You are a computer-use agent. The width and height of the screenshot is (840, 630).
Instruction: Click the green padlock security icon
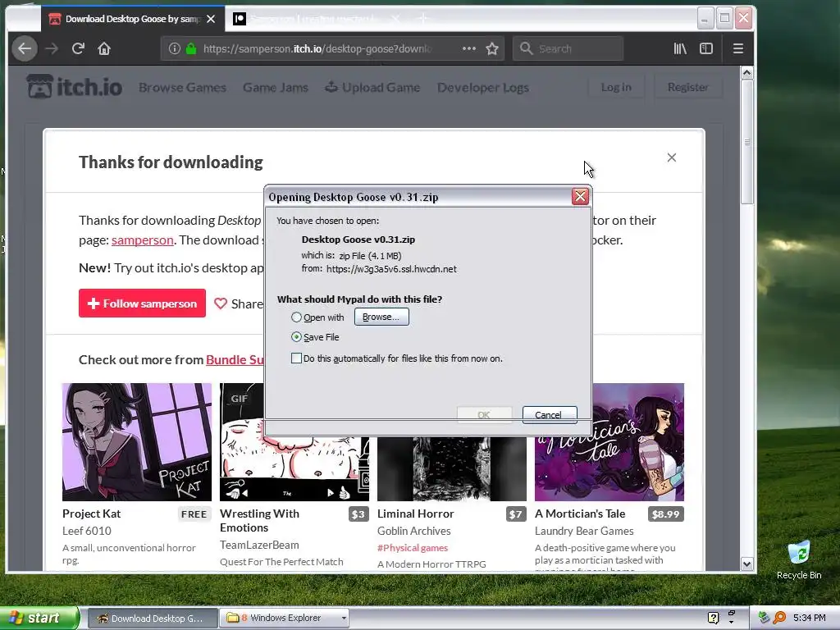click(x=191, y=48)
